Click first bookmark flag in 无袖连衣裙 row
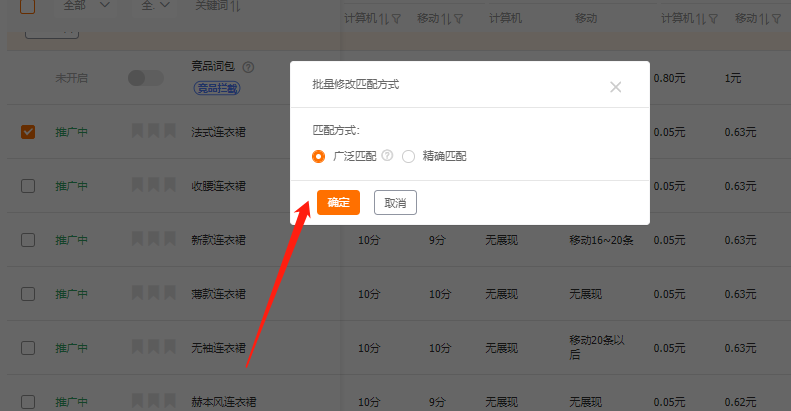791x411 pixels. (137, 346)
